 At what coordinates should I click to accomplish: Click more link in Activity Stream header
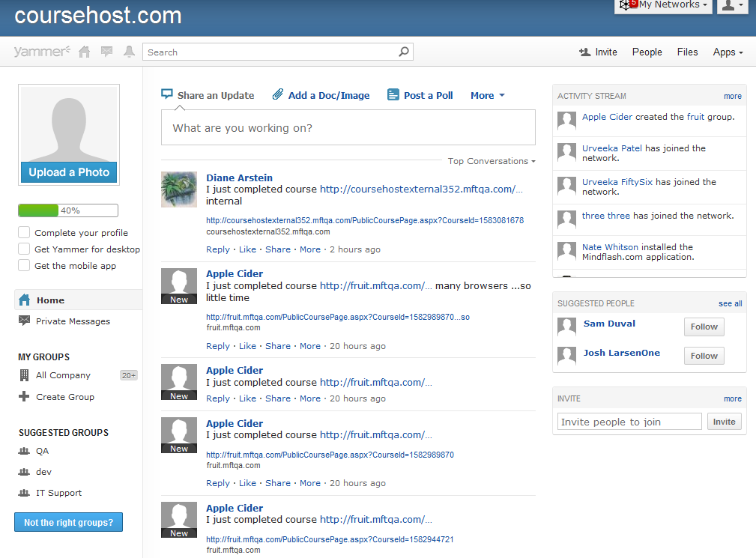pyautogui.click(x=732, y=97)
